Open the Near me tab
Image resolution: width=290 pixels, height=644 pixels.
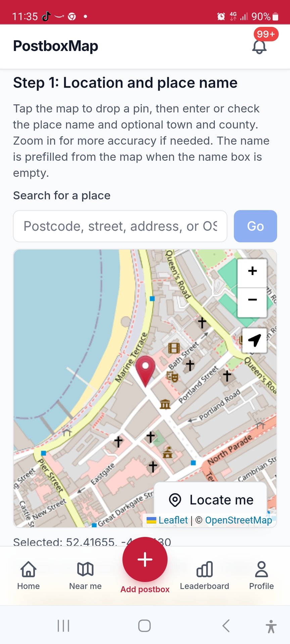85,576
